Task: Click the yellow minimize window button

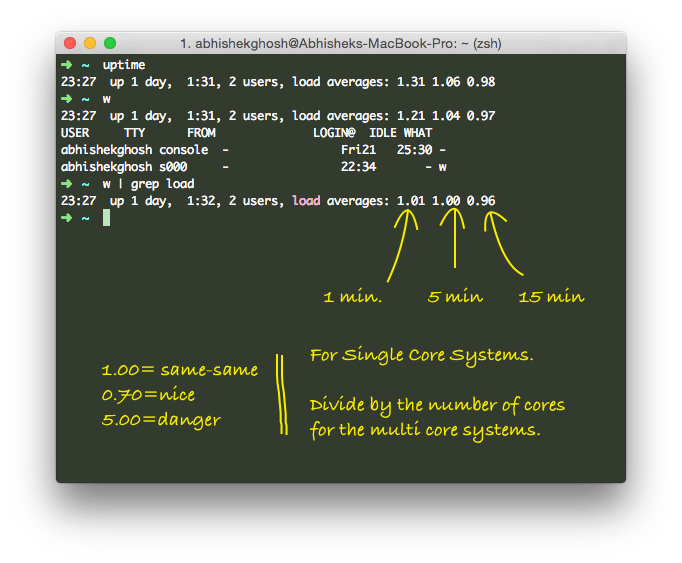Action: pyautogui.click(x=90, y=43)
